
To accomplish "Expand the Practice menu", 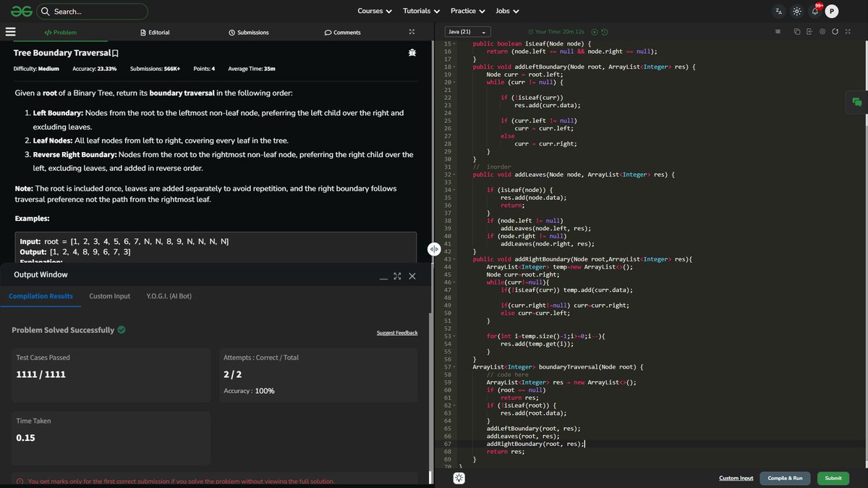I will pyautogui.click(x=467, y=11).
